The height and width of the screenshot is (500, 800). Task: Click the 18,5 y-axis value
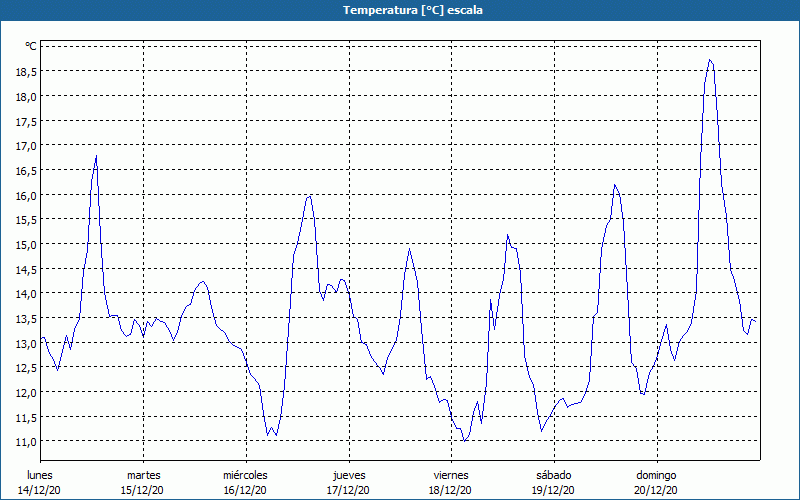pyautogui.click(x=27, y=72)
